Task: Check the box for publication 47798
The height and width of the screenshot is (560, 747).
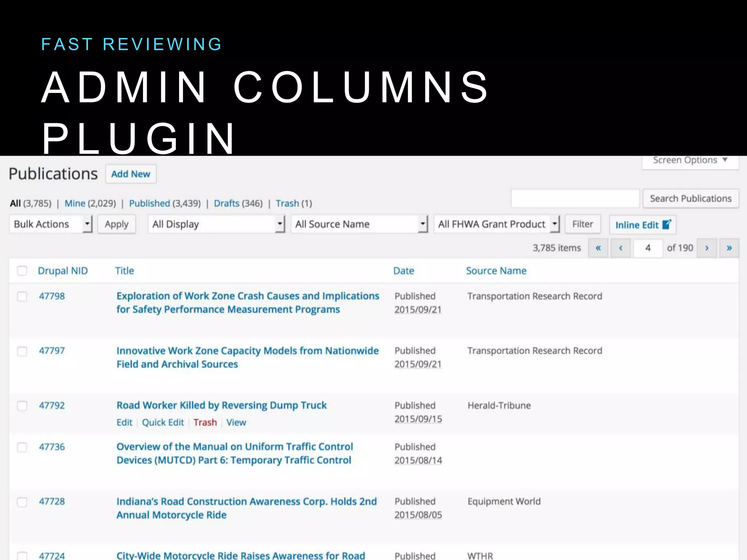Action: coord(22,296)
